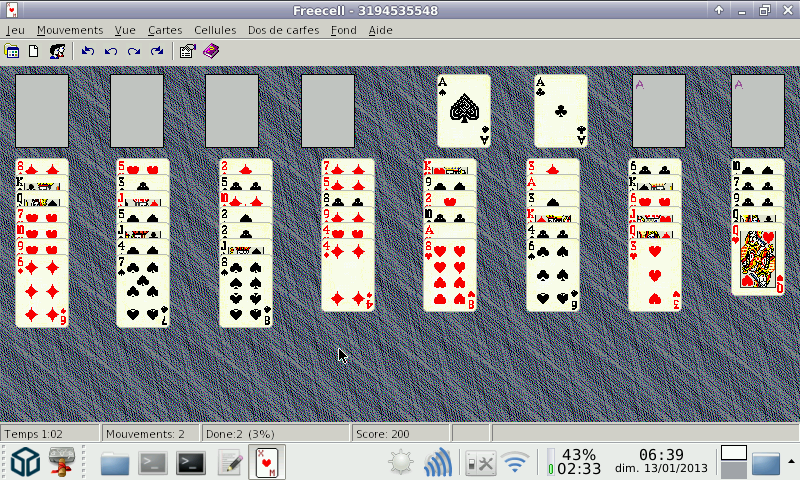Open the options notepad toolbar icon

click(187, 51)
